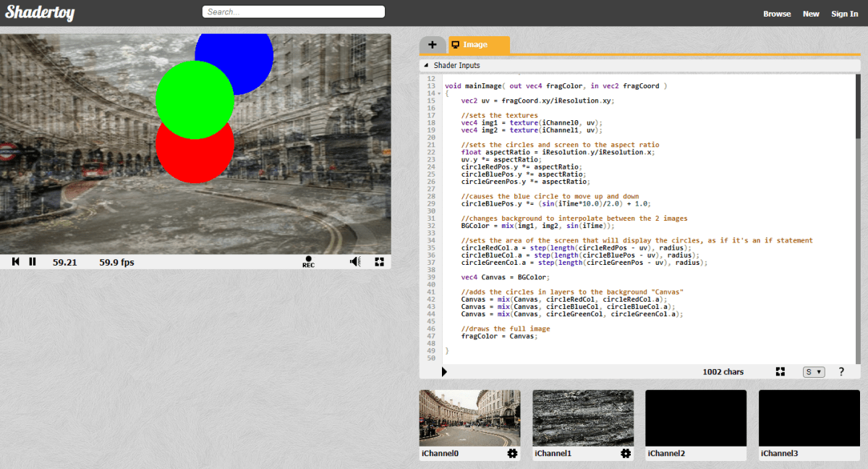Open the Browse page
Image resolution: width=868 pixels, height=469 pixels.
point(777,14)
